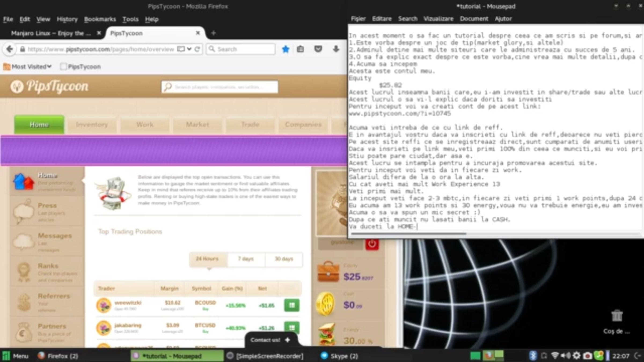Open the taskbar Menu button
This screenshot has height=362, width=644.
(x=15, y=356)
